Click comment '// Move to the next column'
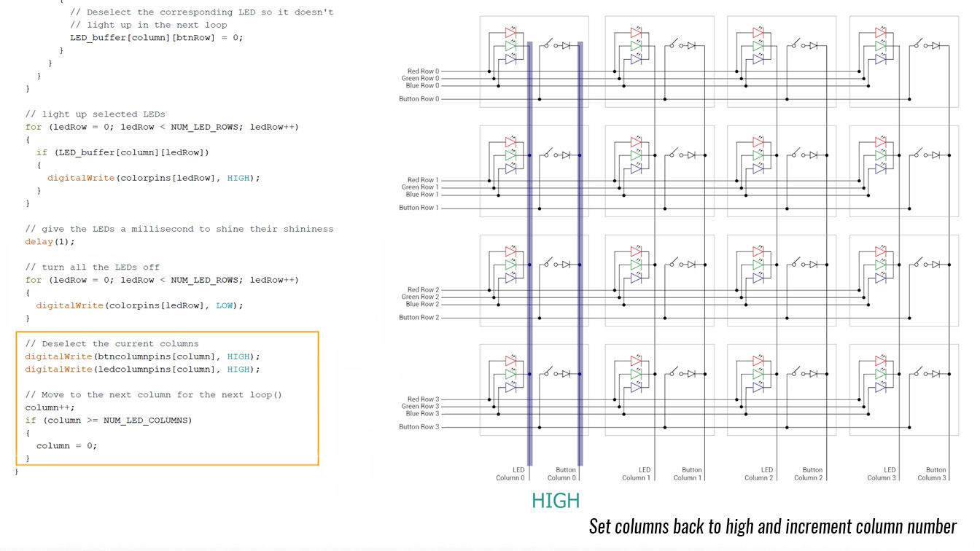Image resolution: width=980 pixels, height=551 pixels. click(x=154, y=395)
